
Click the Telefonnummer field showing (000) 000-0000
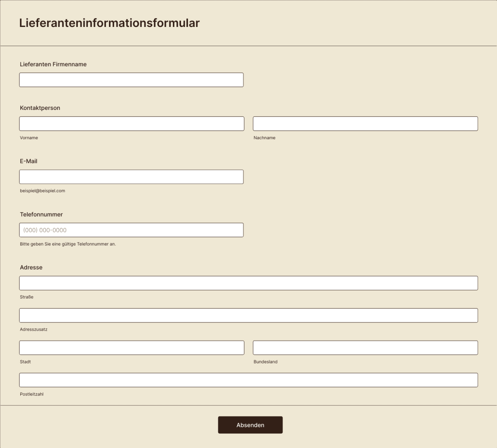pyautogui.click(x=131, y=230)
